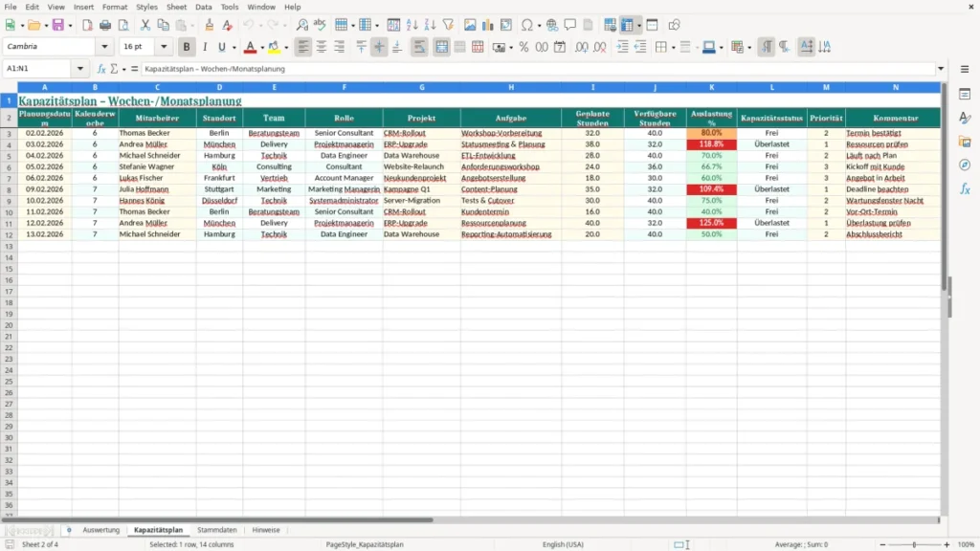Image resolution: width=980 pixels, height=551 pixels.
Task: Add a decimal place
Action: coord(582,47)
